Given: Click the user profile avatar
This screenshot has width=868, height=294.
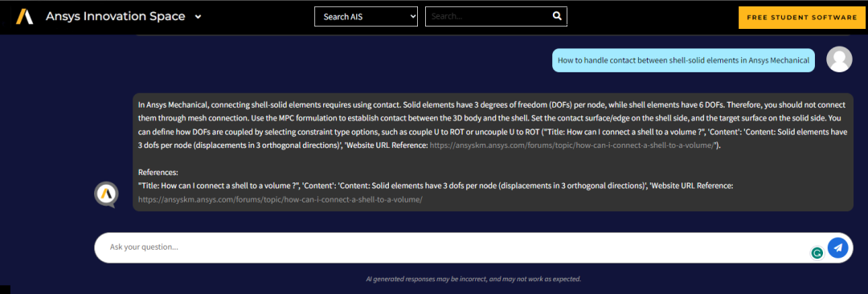Looking at the screenshot, I should (839, 59).
